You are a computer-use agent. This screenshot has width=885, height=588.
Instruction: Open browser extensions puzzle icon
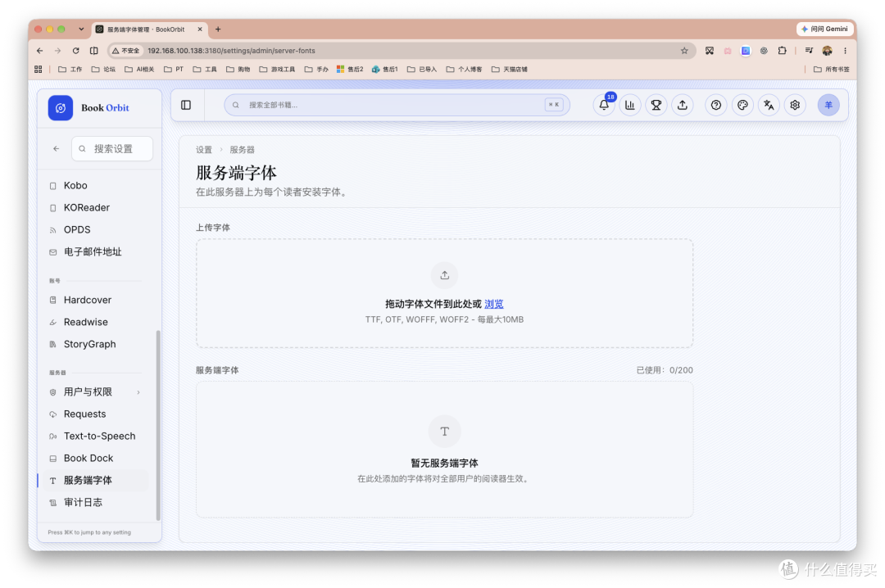782,51
